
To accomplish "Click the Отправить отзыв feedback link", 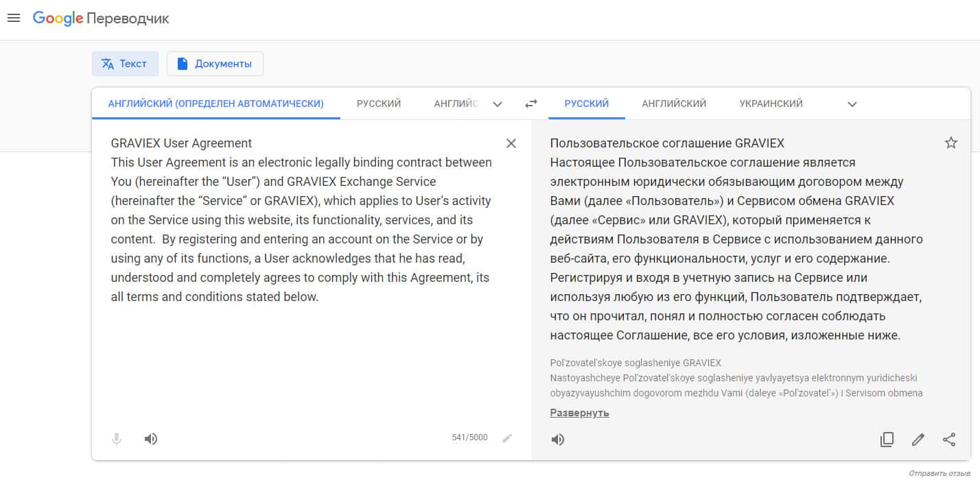I will tap(940, 474).
